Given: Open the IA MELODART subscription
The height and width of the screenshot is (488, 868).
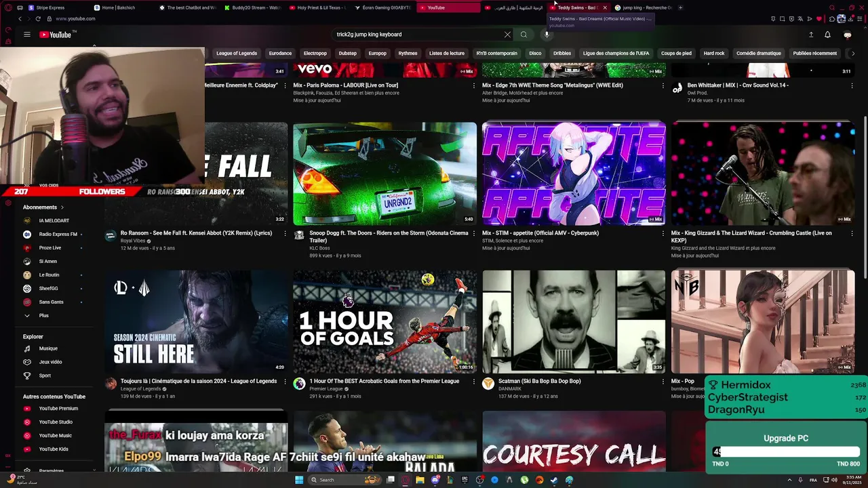Looking at the screenshot, I should tap(53, 221).
